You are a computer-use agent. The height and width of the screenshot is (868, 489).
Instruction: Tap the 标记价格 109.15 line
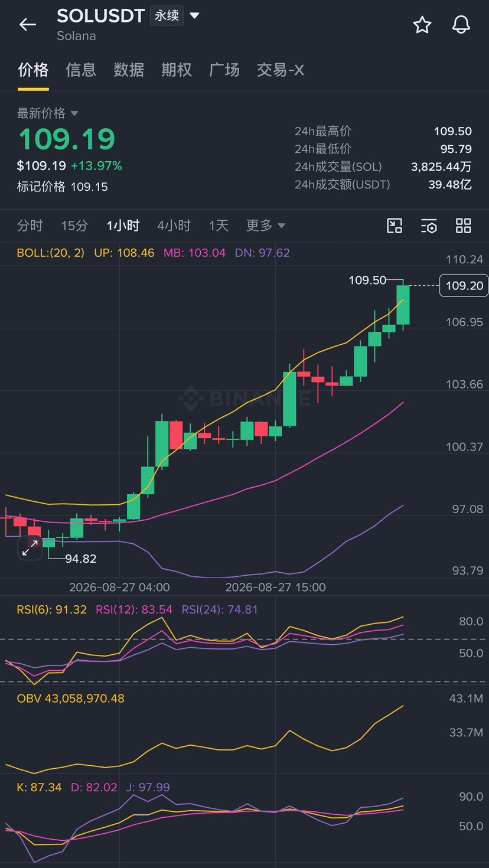tap(63, 187)
